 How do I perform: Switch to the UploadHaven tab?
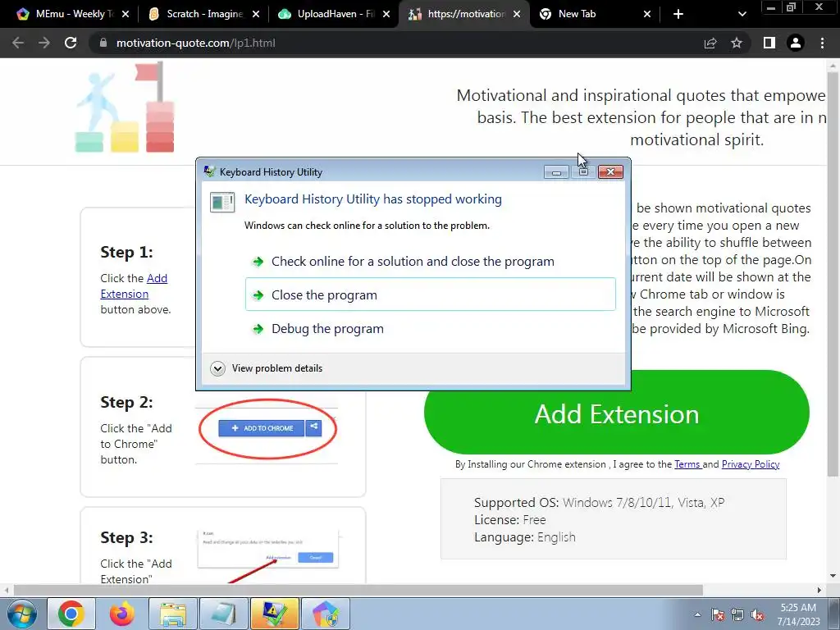coord(326,14)
